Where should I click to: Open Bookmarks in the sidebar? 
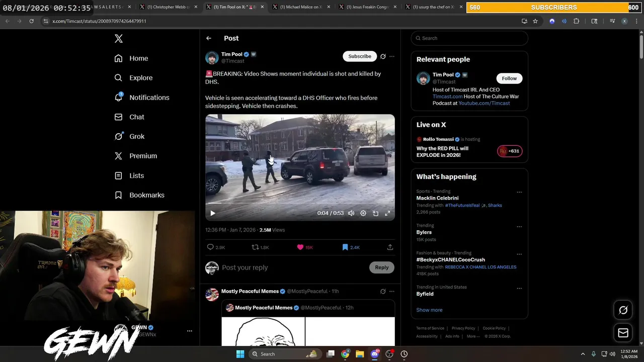click(139, 195)
